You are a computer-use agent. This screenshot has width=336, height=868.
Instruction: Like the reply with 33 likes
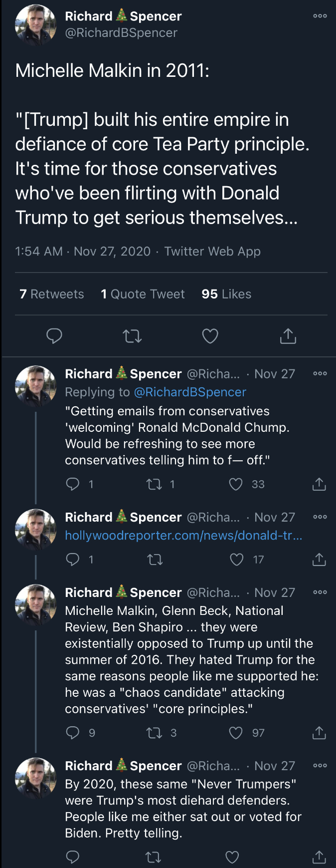tap(235, 484)
